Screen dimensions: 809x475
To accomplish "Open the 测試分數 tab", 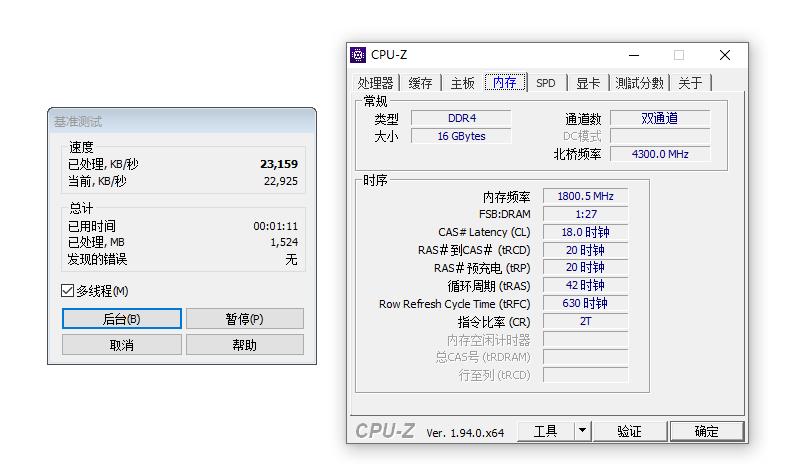I will point(639,83).
